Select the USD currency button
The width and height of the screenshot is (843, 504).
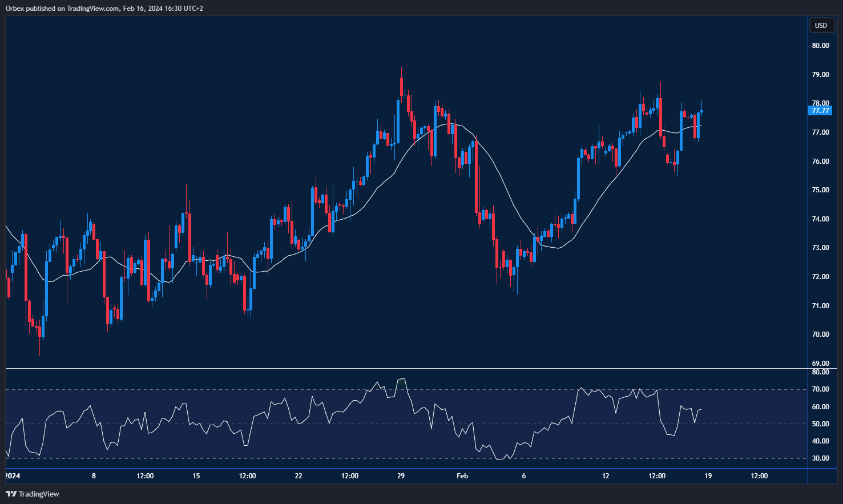coord(822,25)
